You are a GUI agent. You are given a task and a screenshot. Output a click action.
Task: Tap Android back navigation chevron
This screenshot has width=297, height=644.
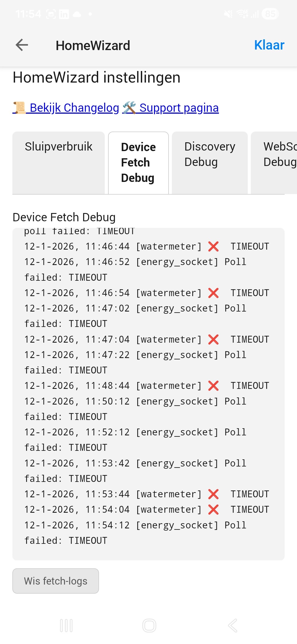233,626
